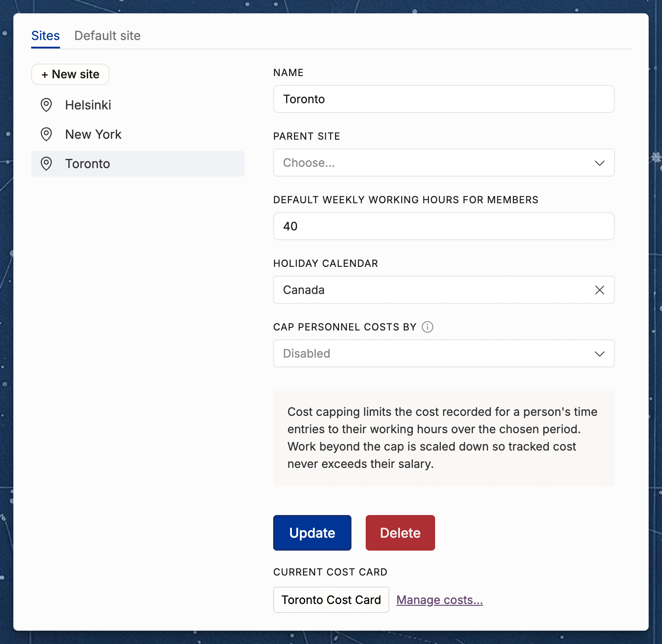Delete the Toronto site

point(400,533)
